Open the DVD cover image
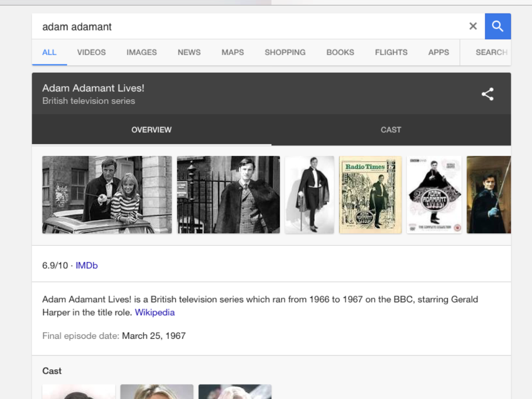 [x=434, y=194]
